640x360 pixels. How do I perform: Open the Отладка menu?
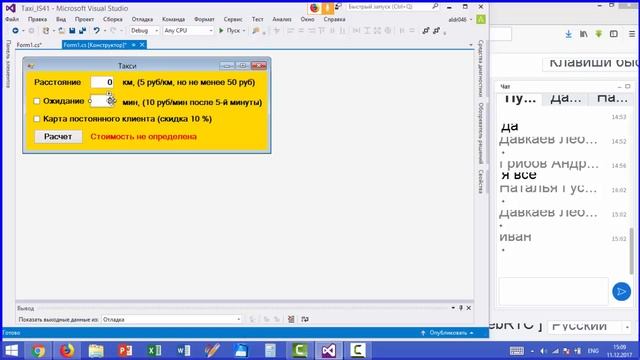(142, 19)
